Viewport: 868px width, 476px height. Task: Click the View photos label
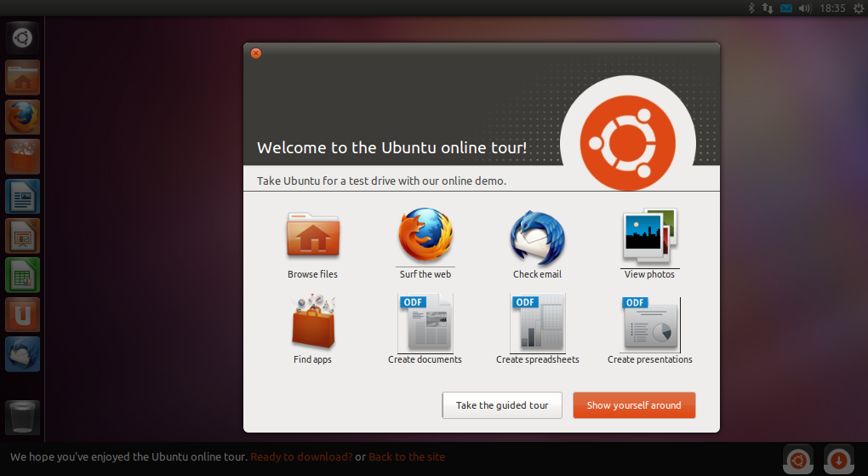pos(649,274)
